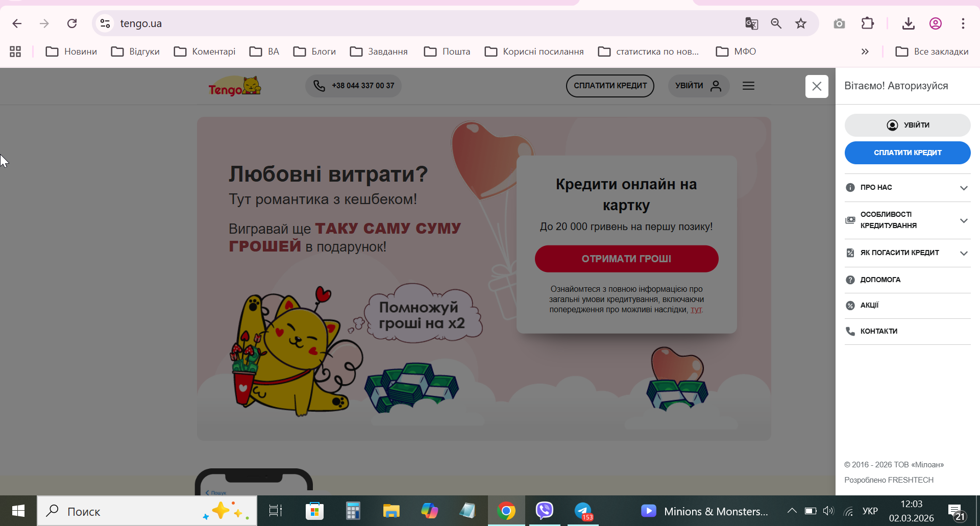Image resolution: width=980 pixels, height=526 pixels.
Task: Open Copilot app from taskbar
Action: [x=429, y=511]
